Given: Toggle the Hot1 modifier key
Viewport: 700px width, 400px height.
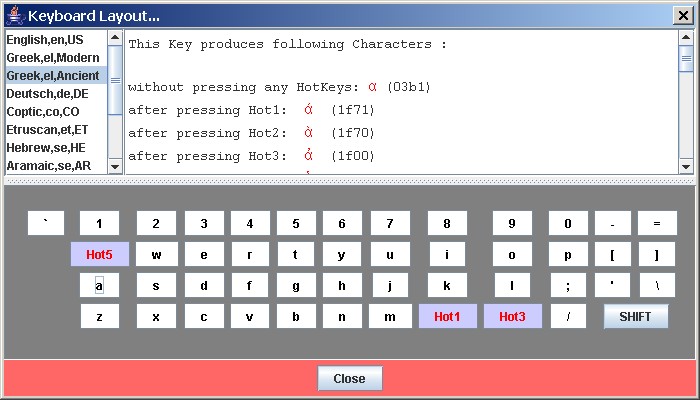Looking at the screenshot, I should [x=447, y=317].
